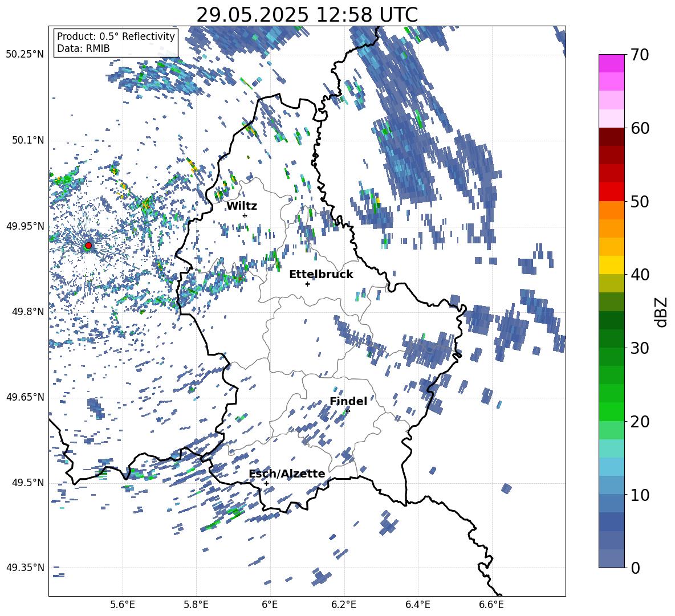Click the Esch/Alzette location cross marker

point(266,483)
